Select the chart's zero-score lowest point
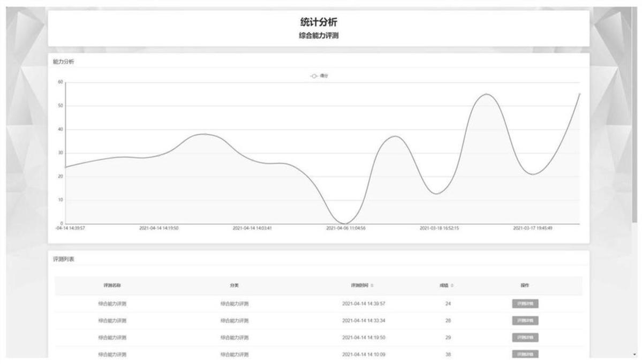Image resolution: width=642 pixels, height=364 pixels. [x=345, y=223]
